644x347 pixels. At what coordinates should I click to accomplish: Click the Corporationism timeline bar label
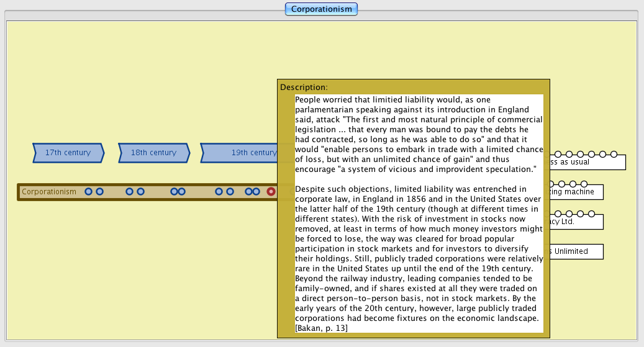click(x=49, y=192)
